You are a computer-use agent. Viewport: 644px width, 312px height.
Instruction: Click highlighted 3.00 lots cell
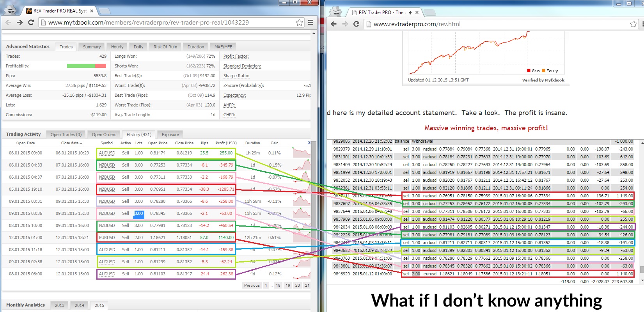[139, 213]
